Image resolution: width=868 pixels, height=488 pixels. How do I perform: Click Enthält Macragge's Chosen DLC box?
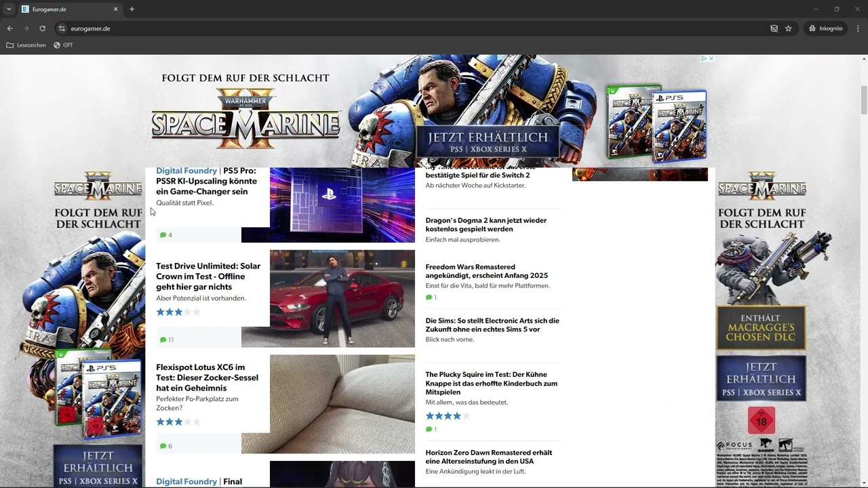(761, 327)
